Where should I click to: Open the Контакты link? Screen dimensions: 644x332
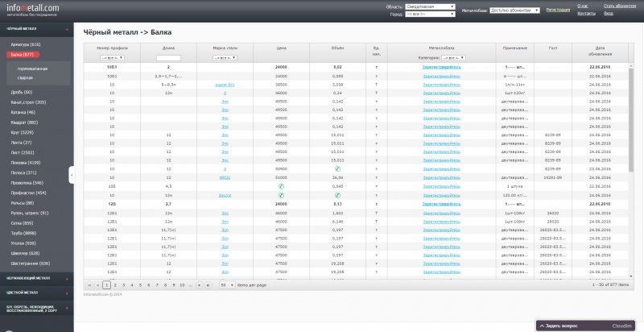pos(586,13)
